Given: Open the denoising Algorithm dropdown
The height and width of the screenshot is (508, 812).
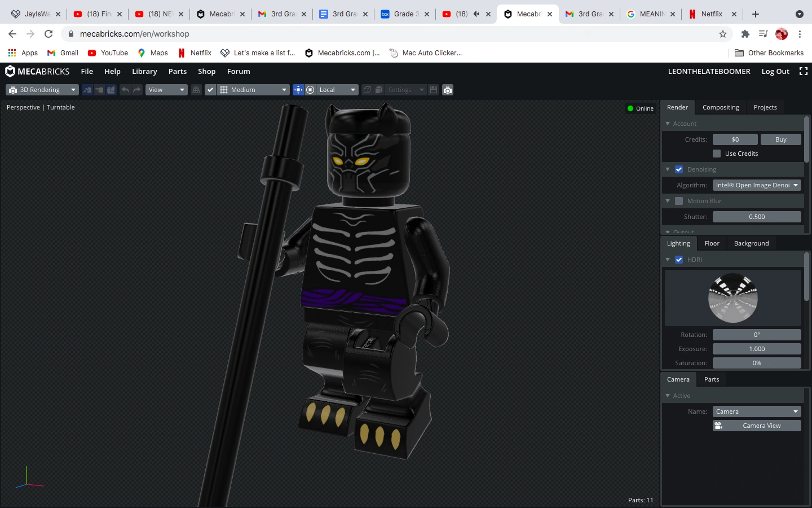Looking at the screenshot, I should [757, 185].
